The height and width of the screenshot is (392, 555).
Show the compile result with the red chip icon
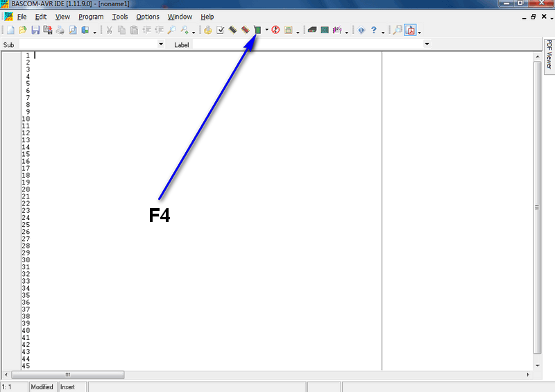click(x=246, y=30)
